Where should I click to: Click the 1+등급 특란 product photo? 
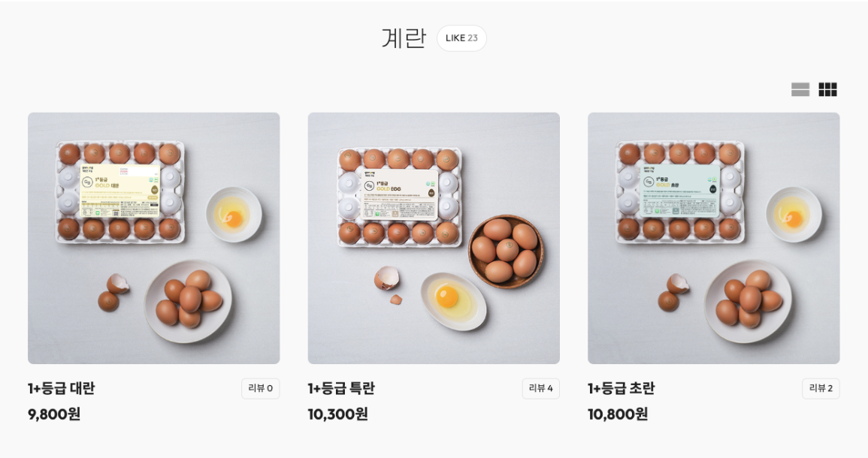[434, 237]
